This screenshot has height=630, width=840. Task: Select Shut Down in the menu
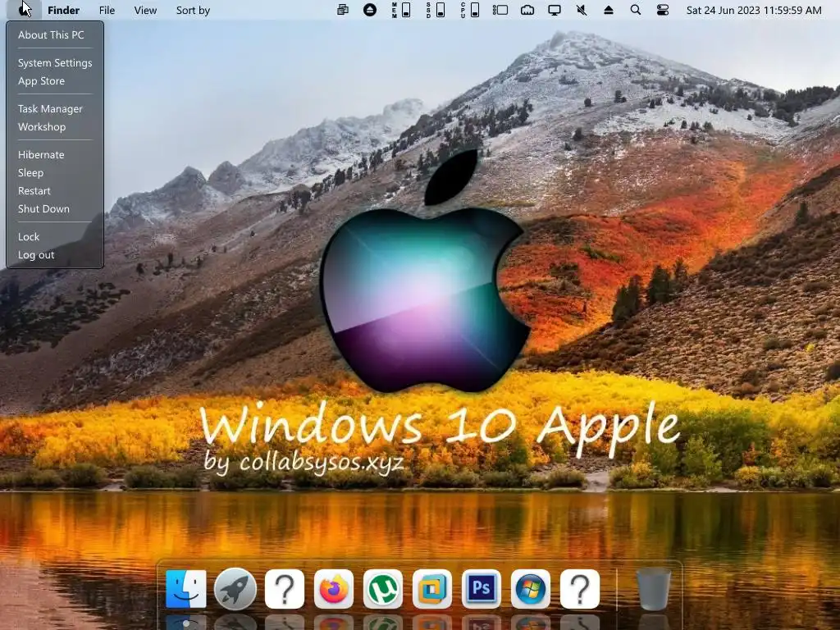(43, 209)
